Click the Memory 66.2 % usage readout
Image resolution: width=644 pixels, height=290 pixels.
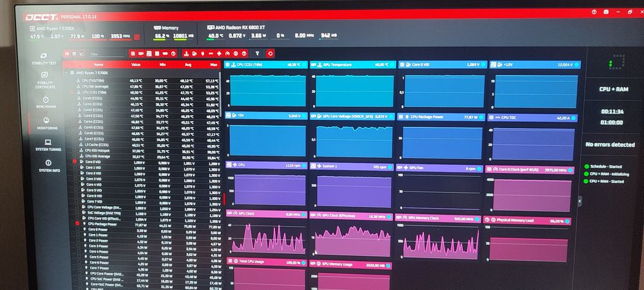pos(161,36)
